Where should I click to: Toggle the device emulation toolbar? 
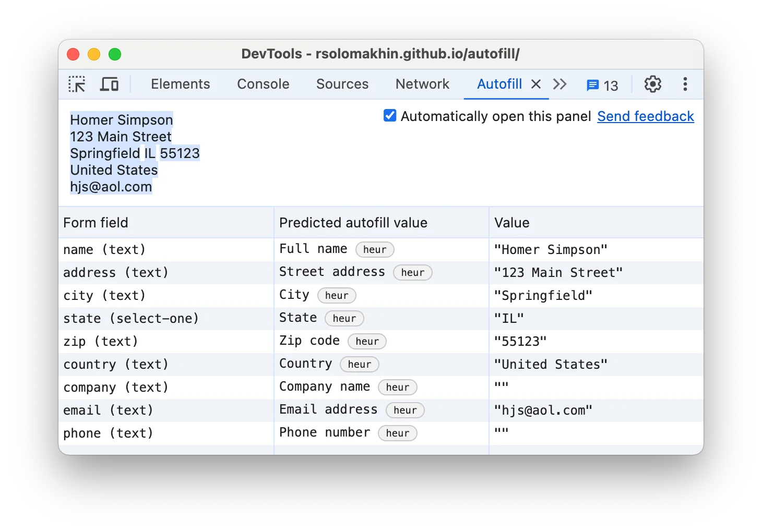[109, 84]
